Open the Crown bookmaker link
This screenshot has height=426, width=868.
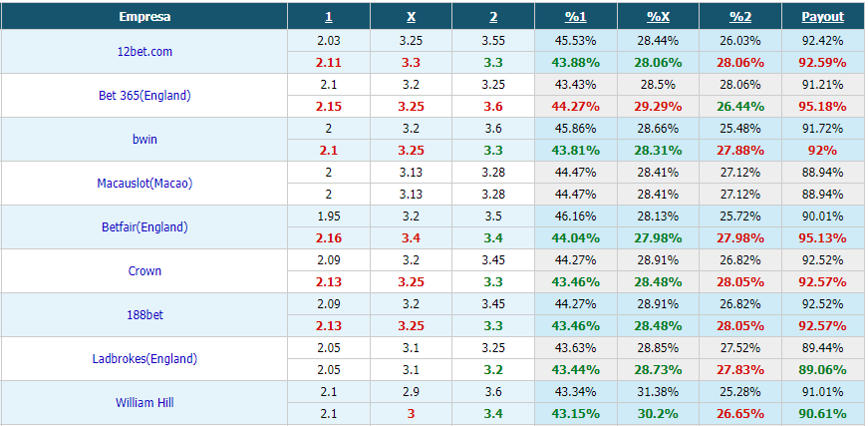[145, 271]
